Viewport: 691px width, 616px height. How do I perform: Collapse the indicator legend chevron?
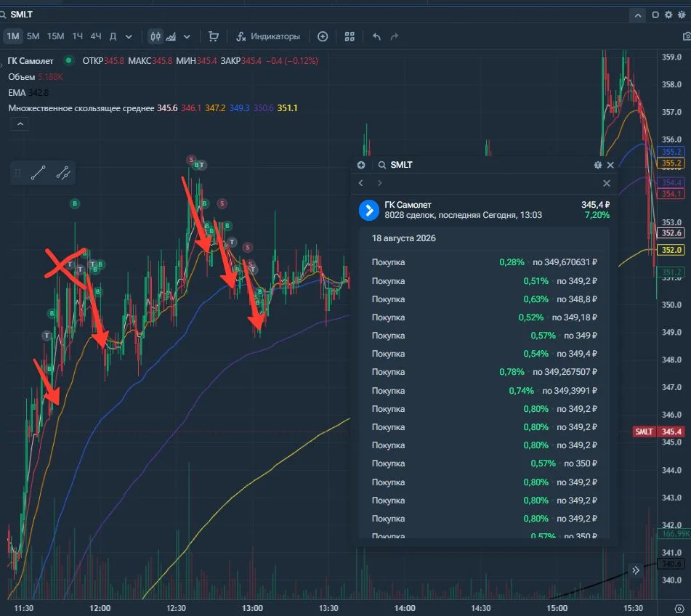click(20, 124)
